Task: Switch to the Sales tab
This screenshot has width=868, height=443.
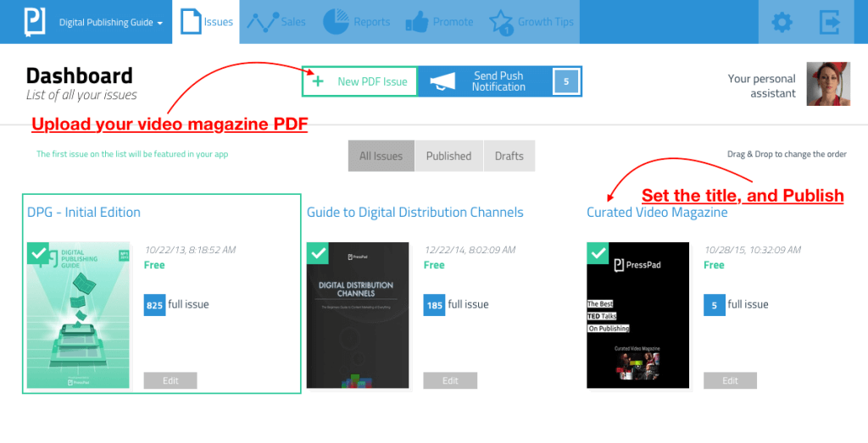Action: 275,22
